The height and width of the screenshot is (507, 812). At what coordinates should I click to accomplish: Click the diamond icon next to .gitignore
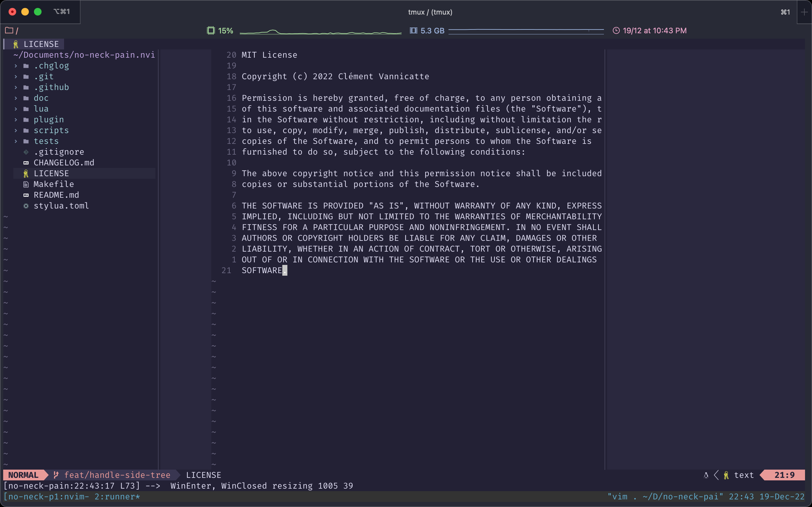point(26,152)
